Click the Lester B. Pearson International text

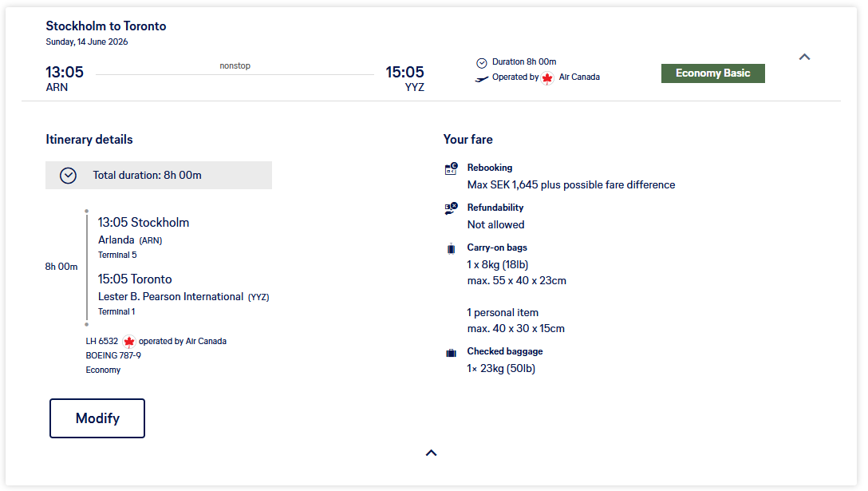(x=171, y=297)
